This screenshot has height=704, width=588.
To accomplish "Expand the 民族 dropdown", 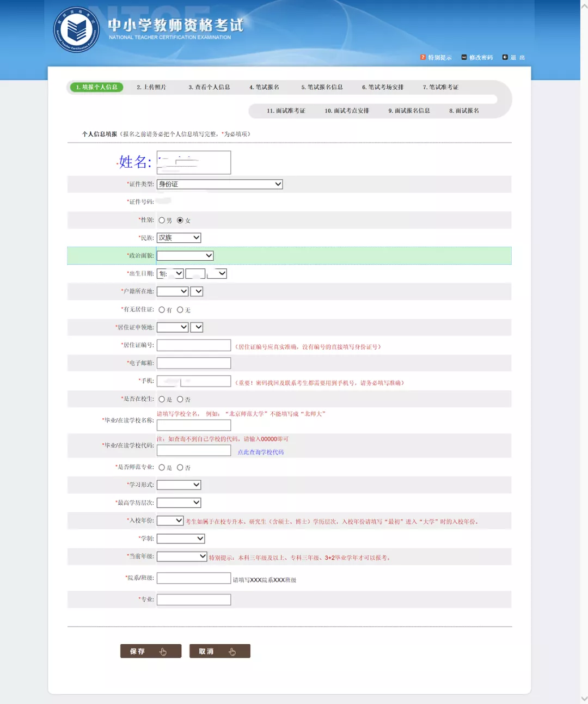I will pyautogui.click(x=179, y=237).
